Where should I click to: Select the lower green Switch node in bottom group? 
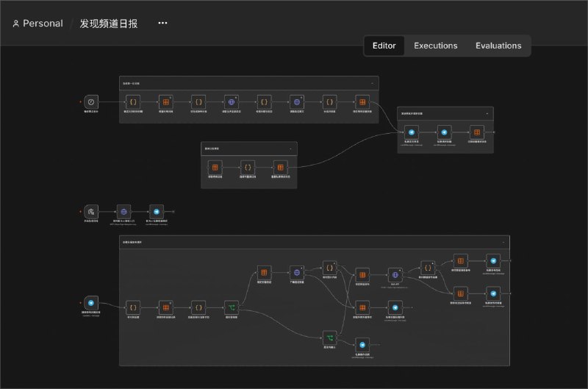click(x=329, y=338)
